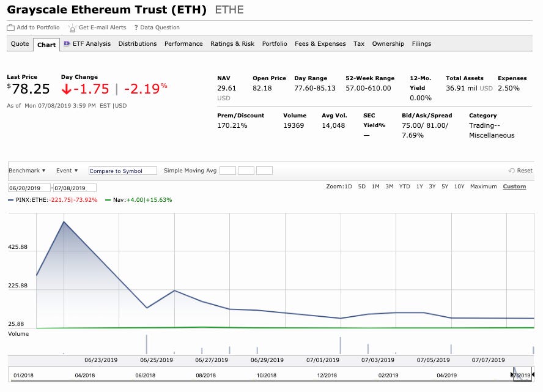The height and width of the screenshot is (392, 543).
Task: Set chart zoom to 3M
Action: tap(390, 187)
